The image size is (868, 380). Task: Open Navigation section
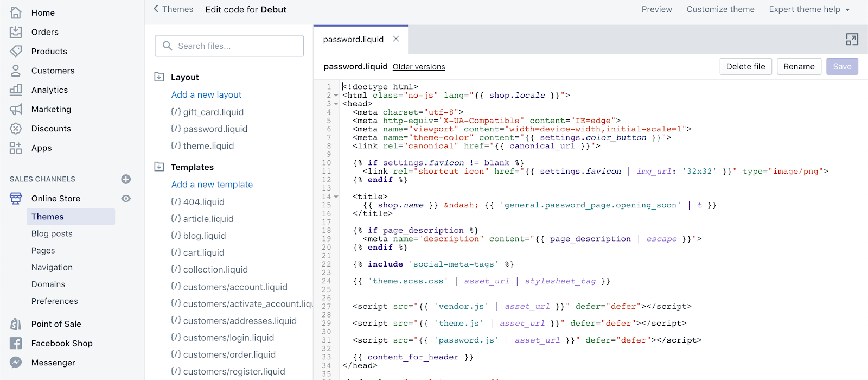point(52,267)
